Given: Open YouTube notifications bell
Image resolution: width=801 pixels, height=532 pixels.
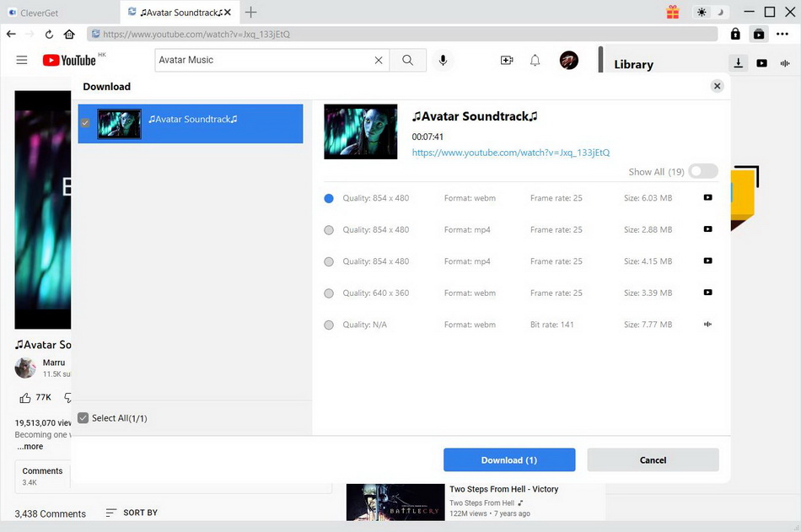Looking at the screenshot, I should 535,60.
